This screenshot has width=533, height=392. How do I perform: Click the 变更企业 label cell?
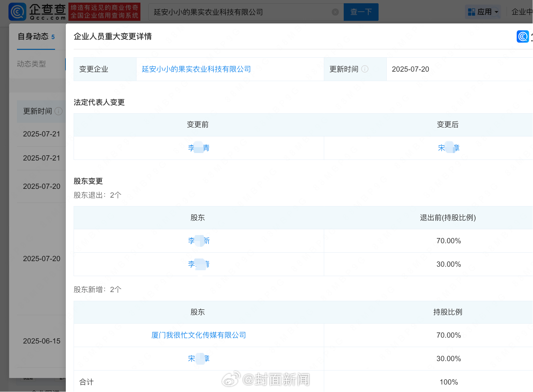pyautogui.click(x=105, y=69)
